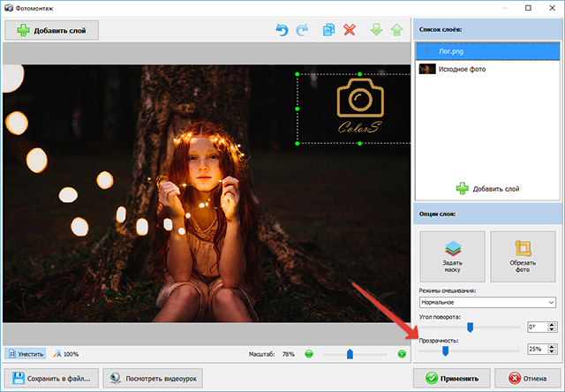
Task: Click top-left green selection handle
Action: click(x=298, y=74)
